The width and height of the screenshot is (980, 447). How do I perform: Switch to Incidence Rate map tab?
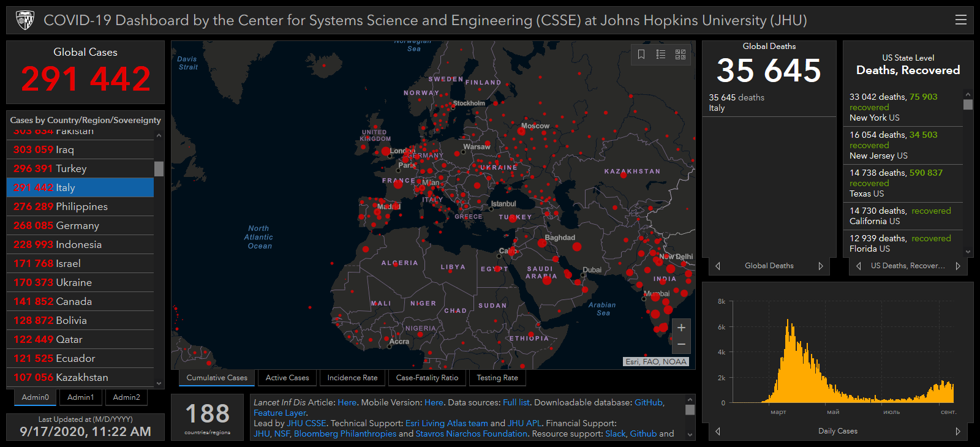click(352, 378)
